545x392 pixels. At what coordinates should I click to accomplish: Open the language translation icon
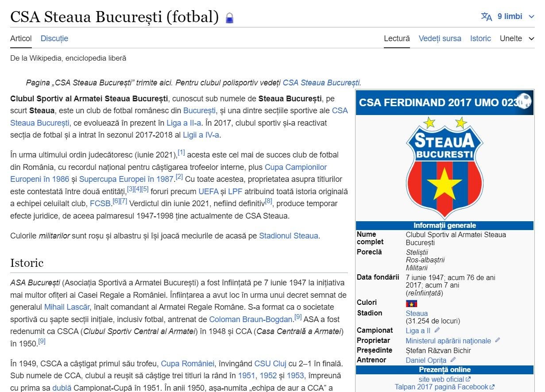(x=487, y=17)
